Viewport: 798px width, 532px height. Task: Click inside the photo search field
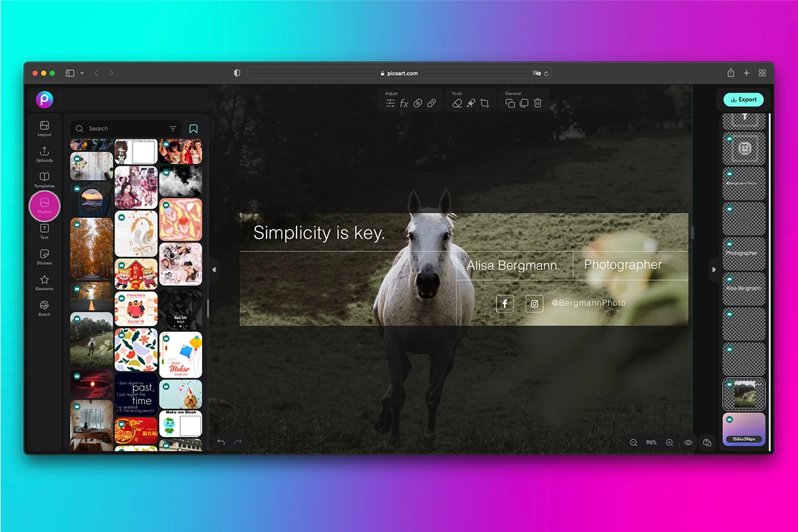pyautogui.click(x=120, y=128)
